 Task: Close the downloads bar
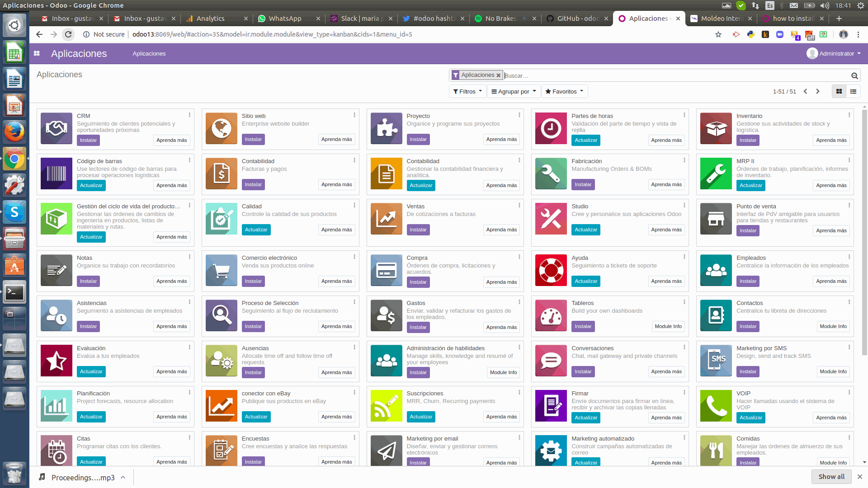point(860,477)
